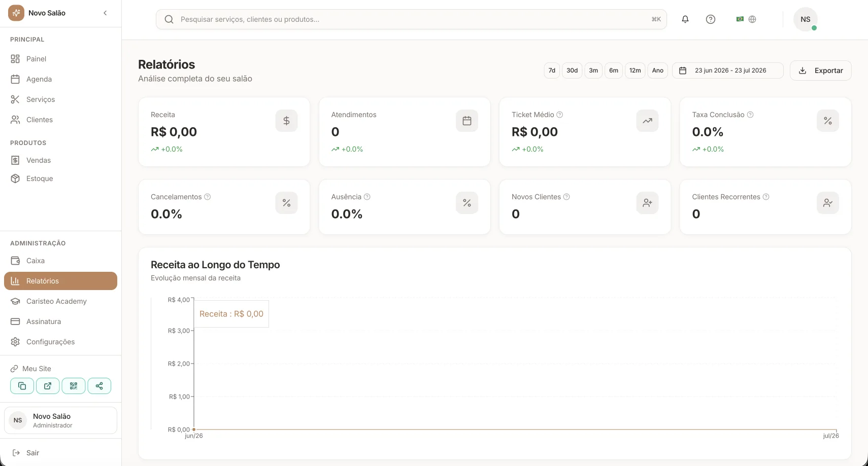Open the Novo Salão Administrador profile card
The width and height of the screenshot is (868, 466).
click(x=60, y=420)
